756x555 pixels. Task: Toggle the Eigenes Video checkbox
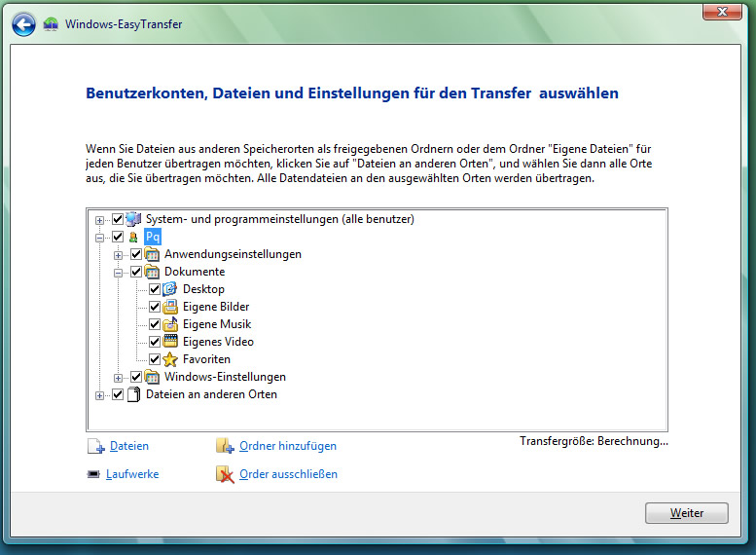coord(155,342)
